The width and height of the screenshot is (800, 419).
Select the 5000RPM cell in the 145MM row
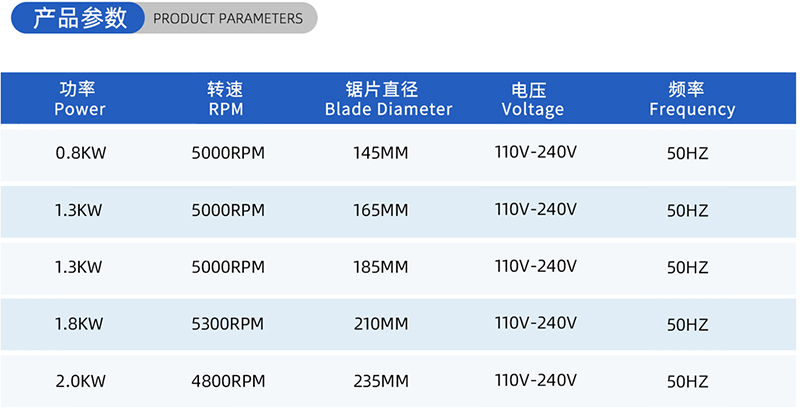227,154
